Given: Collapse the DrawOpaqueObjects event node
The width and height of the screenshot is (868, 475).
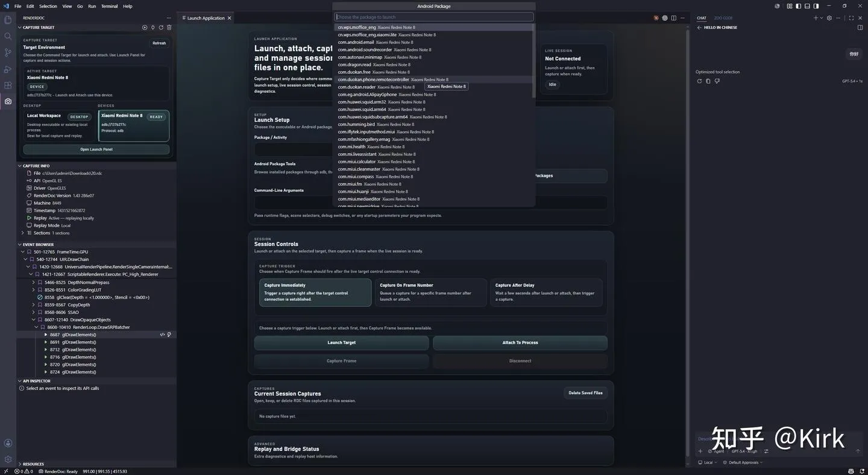Looking at the screenshot, I should click(34, 319).
